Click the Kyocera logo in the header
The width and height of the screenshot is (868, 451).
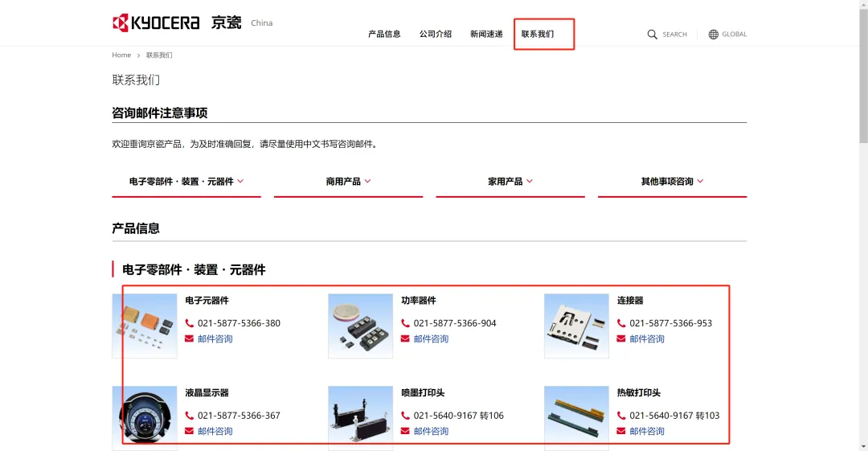pyautogui.click(x=156, y=23)
